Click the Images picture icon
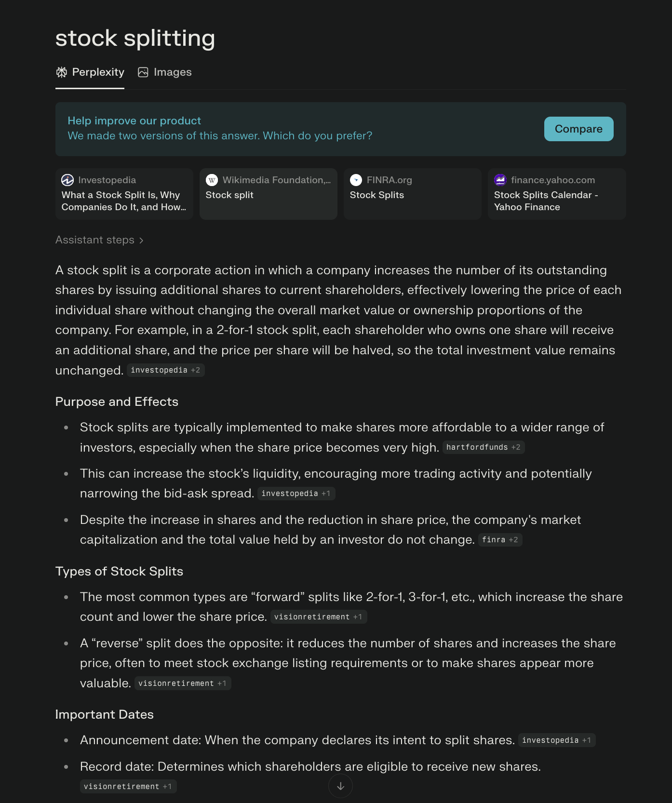672x803 pixels. [143, 72]
